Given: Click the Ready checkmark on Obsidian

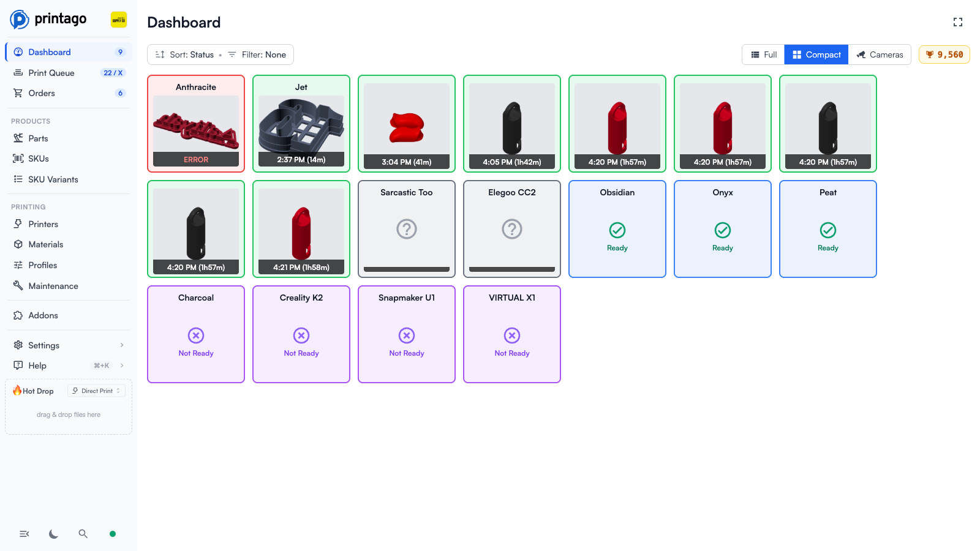Looking at the screenshot, I should click(x=617, y=230).
